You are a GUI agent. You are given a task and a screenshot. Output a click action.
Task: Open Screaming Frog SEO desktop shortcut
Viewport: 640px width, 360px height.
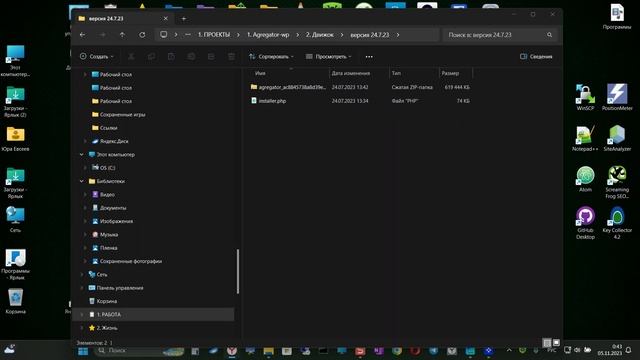(x=617, y=182)
